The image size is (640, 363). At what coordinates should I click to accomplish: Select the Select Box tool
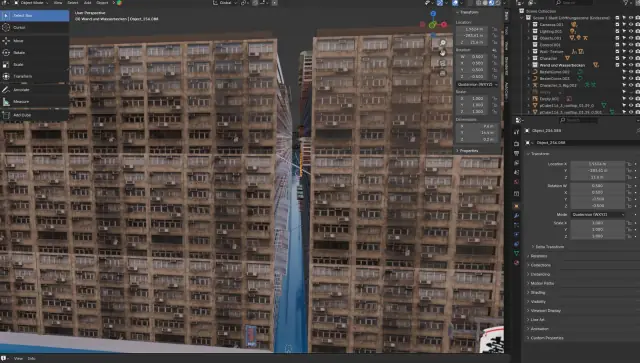[35, 16]
